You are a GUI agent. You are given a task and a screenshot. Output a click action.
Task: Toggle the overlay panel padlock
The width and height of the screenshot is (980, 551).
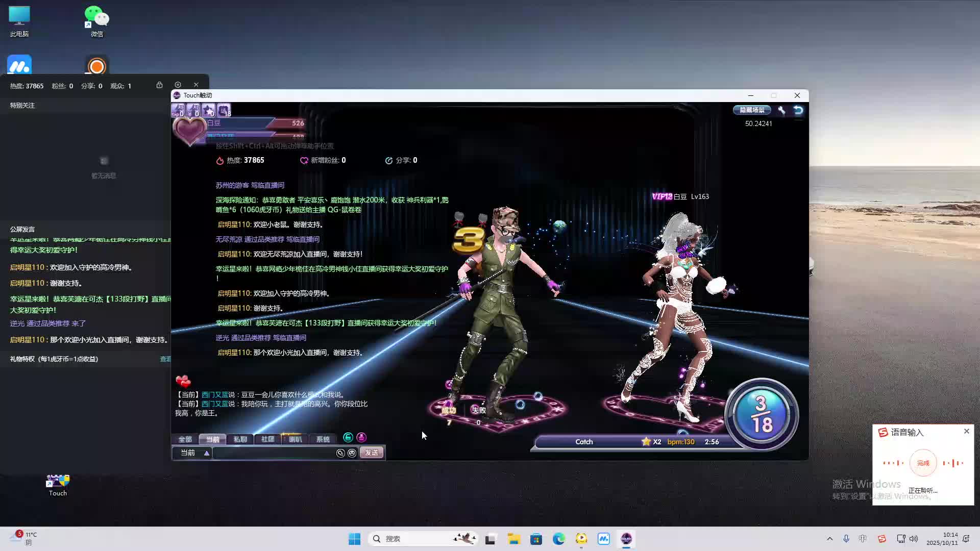(x=159, y=85)
